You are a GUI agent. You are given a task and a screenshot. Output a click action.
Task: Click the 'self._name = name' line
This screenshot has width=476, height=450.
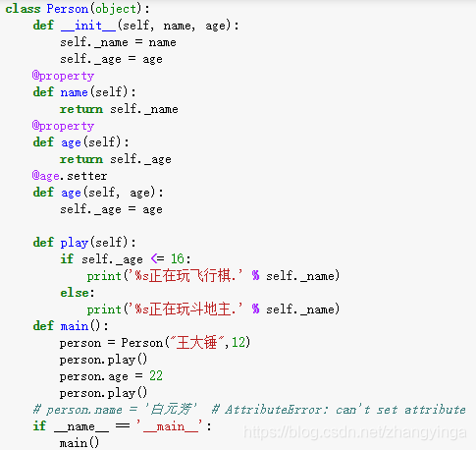[118, 42]
